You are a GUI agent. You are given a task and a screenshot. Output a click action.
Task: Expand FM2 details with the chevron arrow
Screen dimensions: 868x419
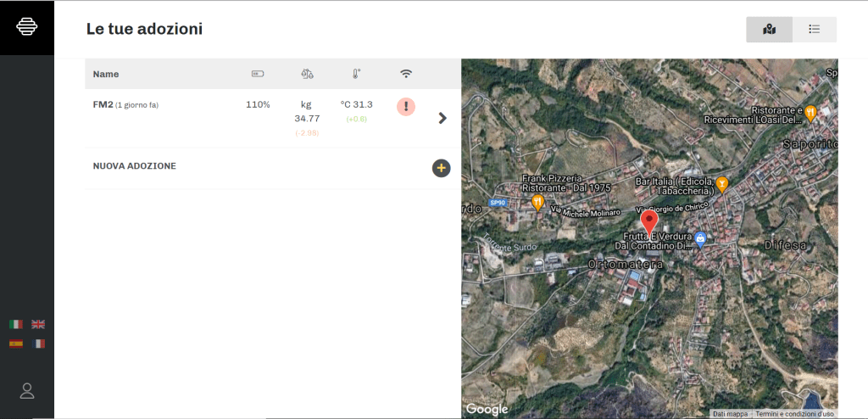tap(442, 118)
